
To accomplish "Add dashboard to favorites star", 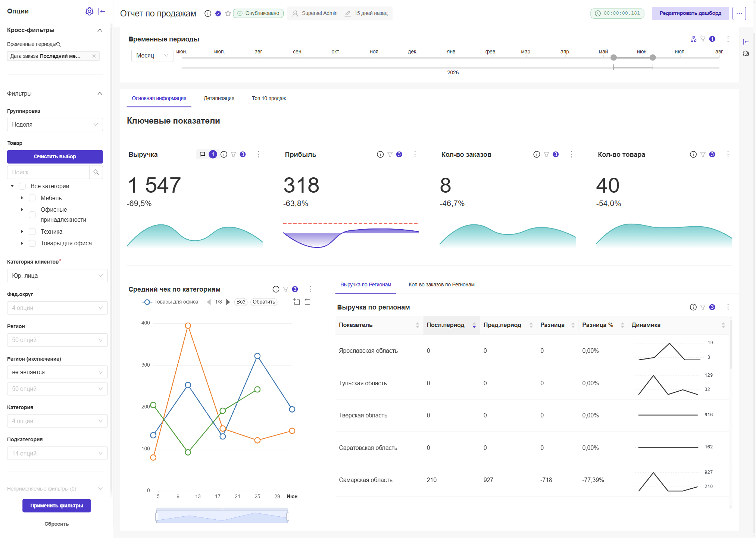I will tap(228, 13).
